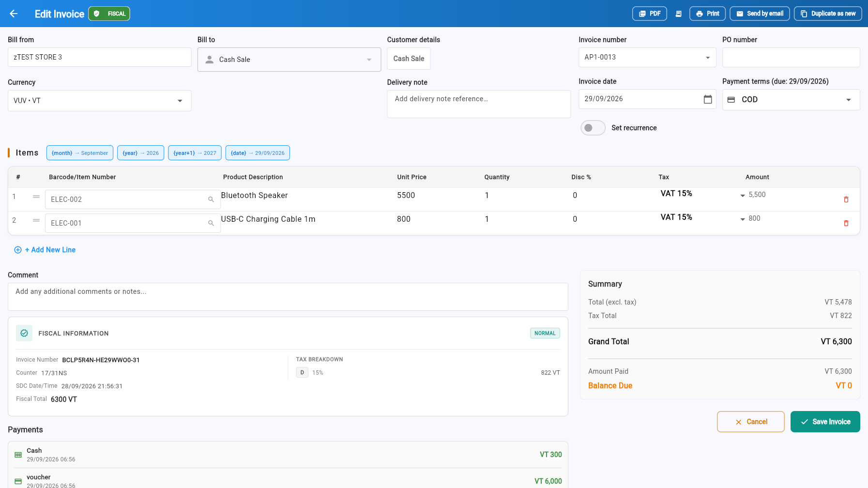Add a new line item
868x488 pixels.
click(45, 250)
